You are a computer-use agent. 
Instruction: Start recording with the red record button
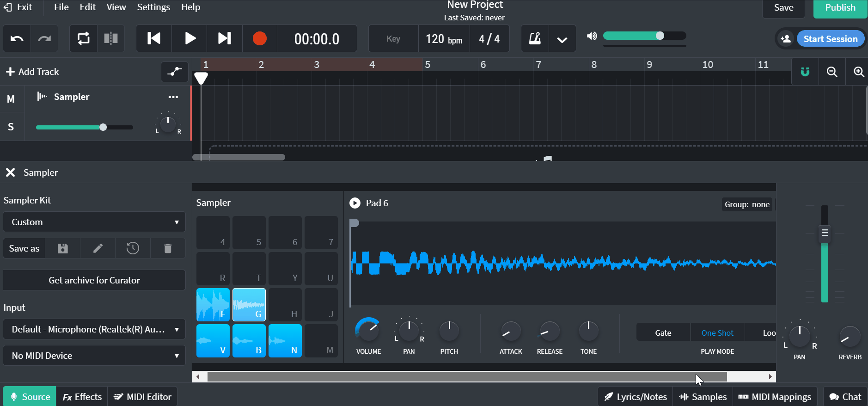260,38
